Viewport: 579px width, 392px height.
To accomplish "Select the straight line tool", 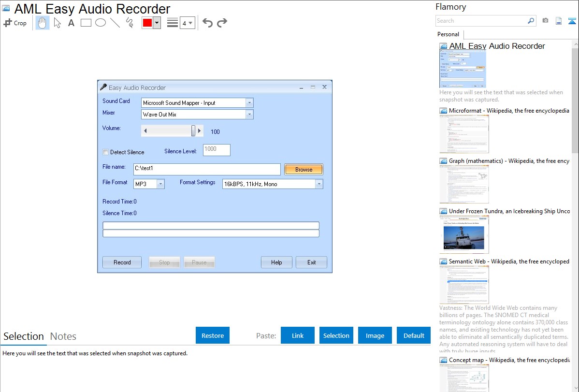I will pyautogui.click(x=115, y=23).
